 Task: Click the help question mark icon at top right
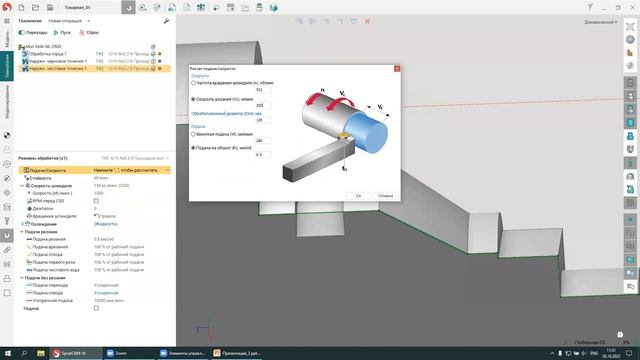click(x=590, y=7)
